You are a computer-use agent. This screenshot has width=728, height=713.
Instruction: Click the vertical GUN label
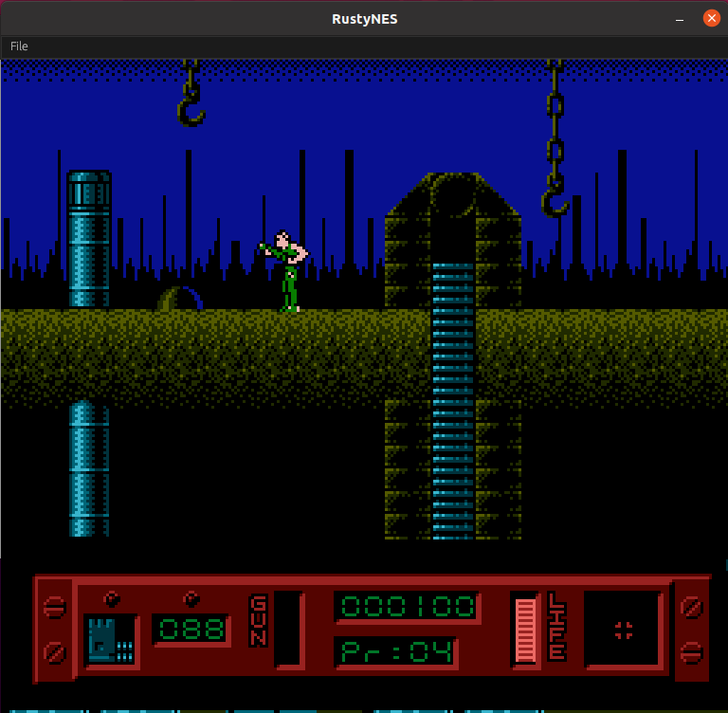(x=258, y=620)
